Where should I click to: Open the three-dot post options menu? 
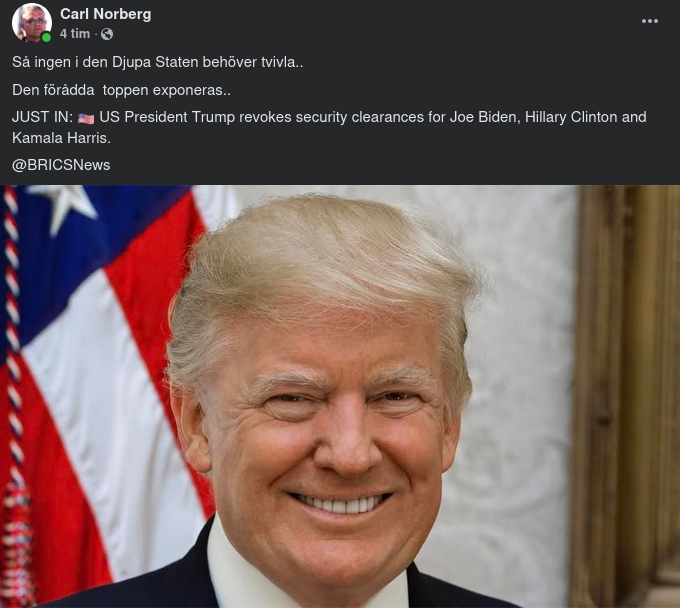650,21
